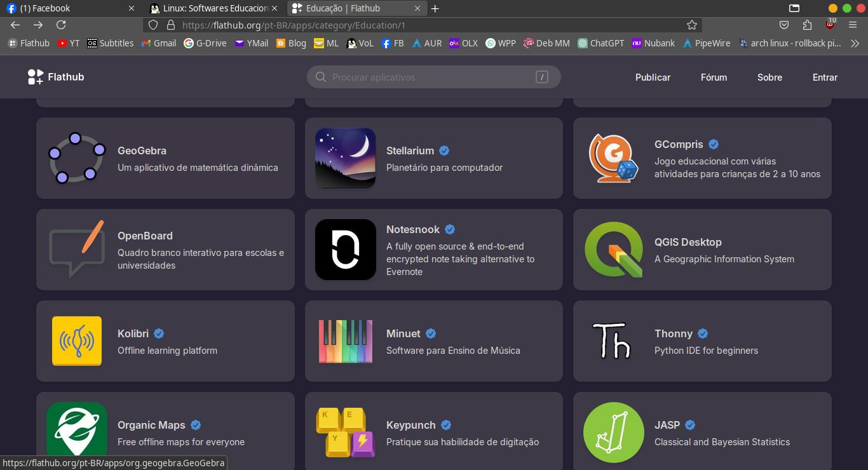Open the Subtitles bookmark
This screenshot has height=470, width=868.
coord(110,43)
